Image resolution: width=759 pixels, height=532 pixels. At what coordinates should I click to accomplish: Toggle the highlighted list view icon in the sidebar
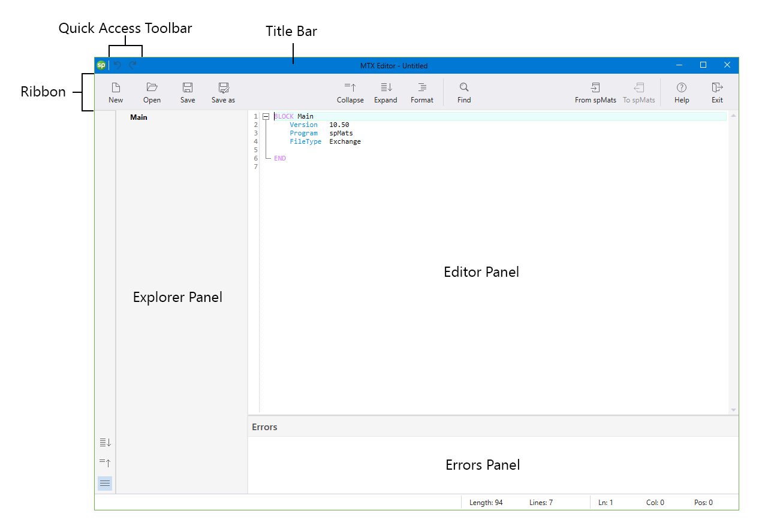105,483
